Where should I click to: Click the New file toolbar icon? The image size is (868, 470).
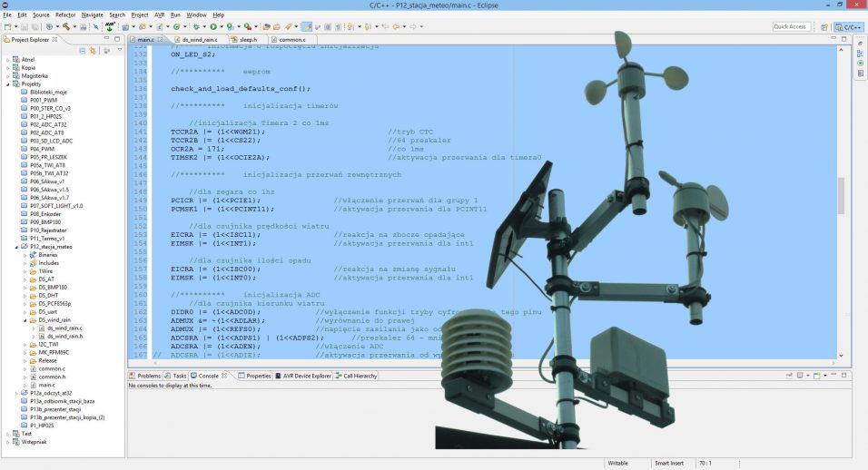coord(8,26)
